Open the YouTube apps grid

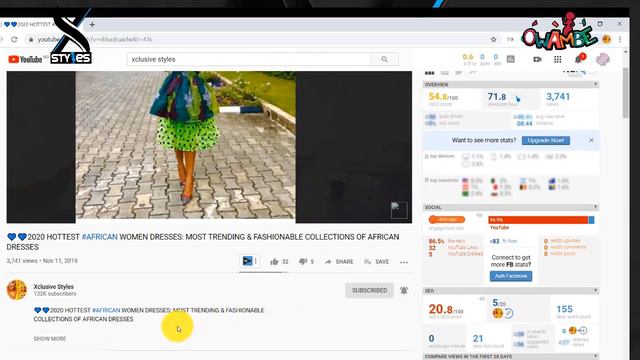coord(558,59)
